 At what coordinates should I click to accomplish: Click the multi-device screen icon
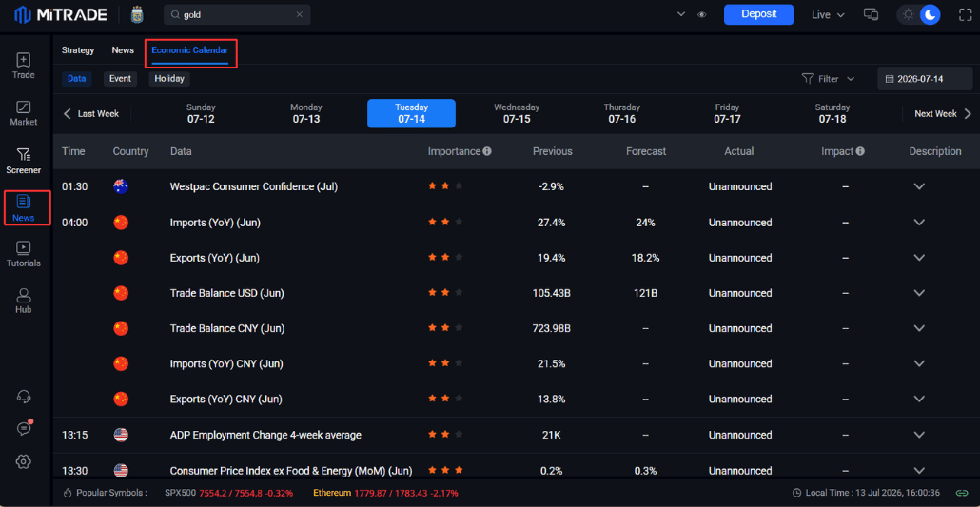point(872,14)
